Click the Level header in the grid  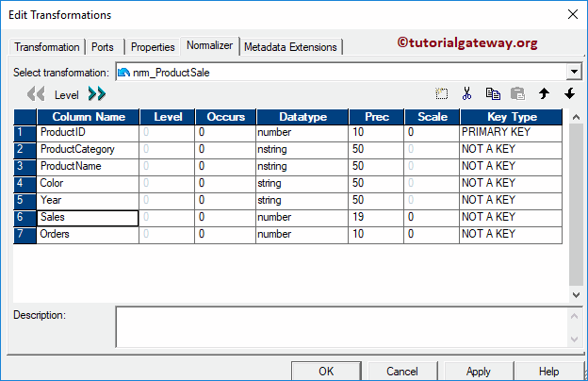coord(168,117)
